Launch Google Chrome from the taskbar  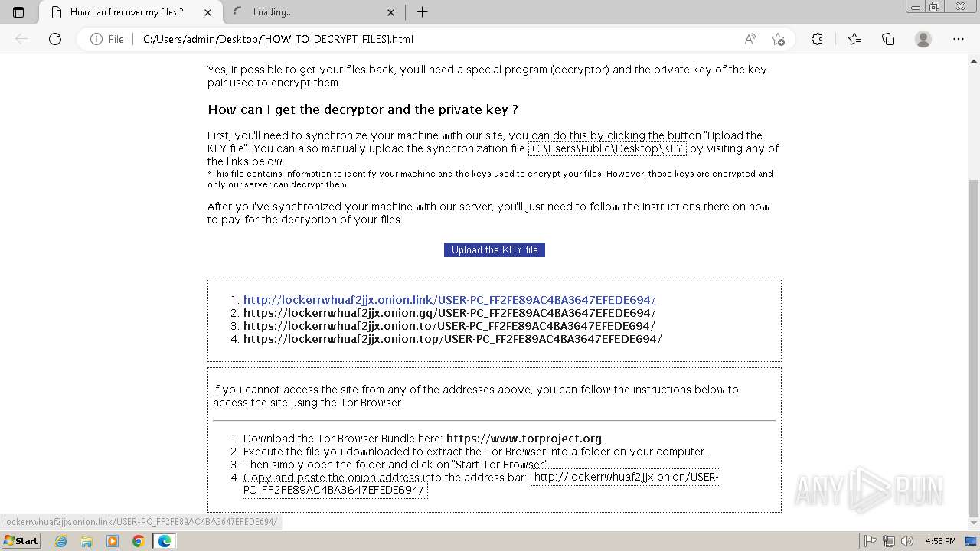click(138, 541)
